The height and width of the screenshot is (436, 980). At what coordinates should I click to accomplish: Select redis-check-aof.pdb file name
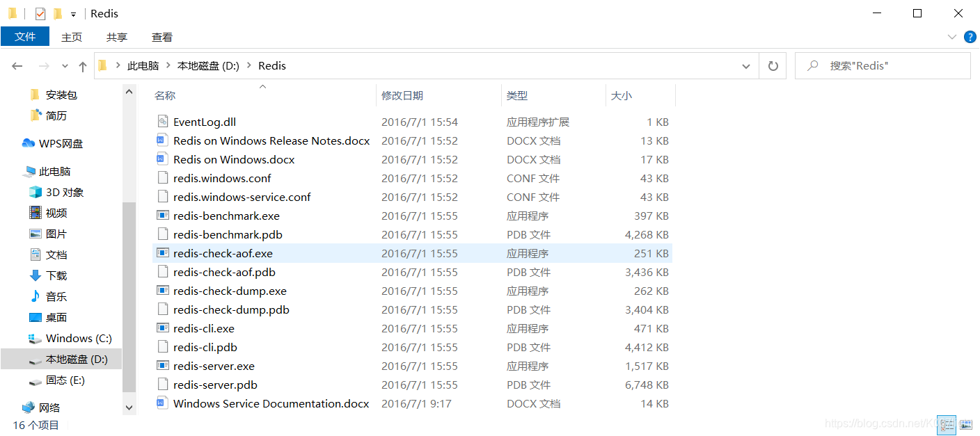tap(224, 272)
